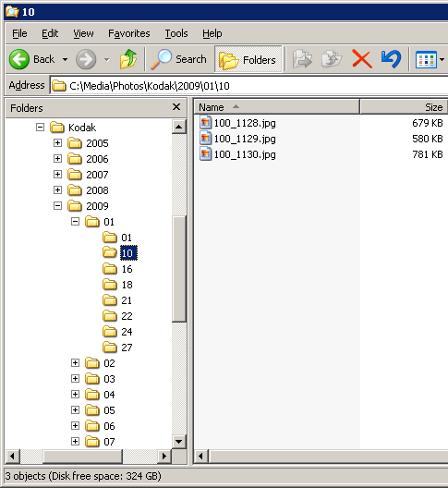Open the Views dropdown arrow
Image resolution: width=448 pixels, height=488 pixels.
tap(442, 59)
